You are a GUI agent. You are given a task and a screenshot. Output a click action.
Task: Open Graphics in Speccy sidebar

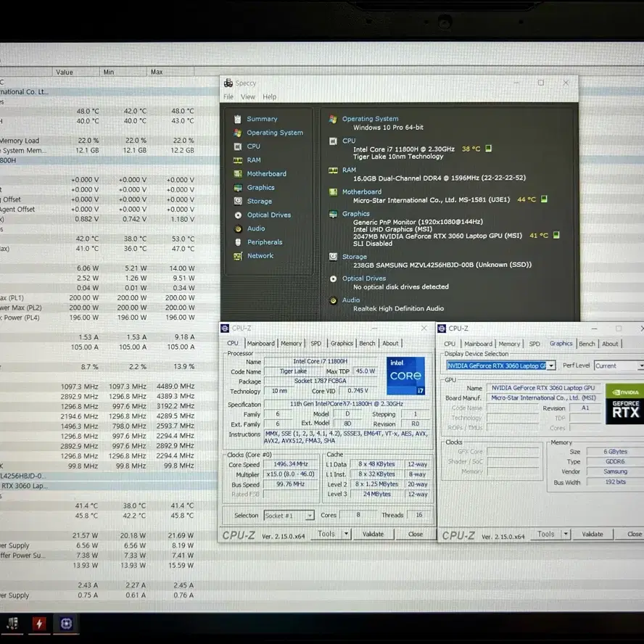pyautogui.click(x=260, y=187)
